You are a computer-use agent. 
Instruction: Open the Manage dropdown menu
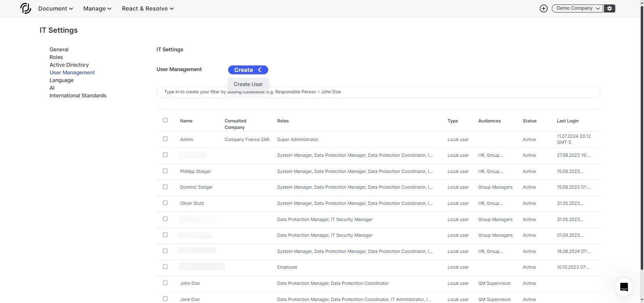(97, 8)
